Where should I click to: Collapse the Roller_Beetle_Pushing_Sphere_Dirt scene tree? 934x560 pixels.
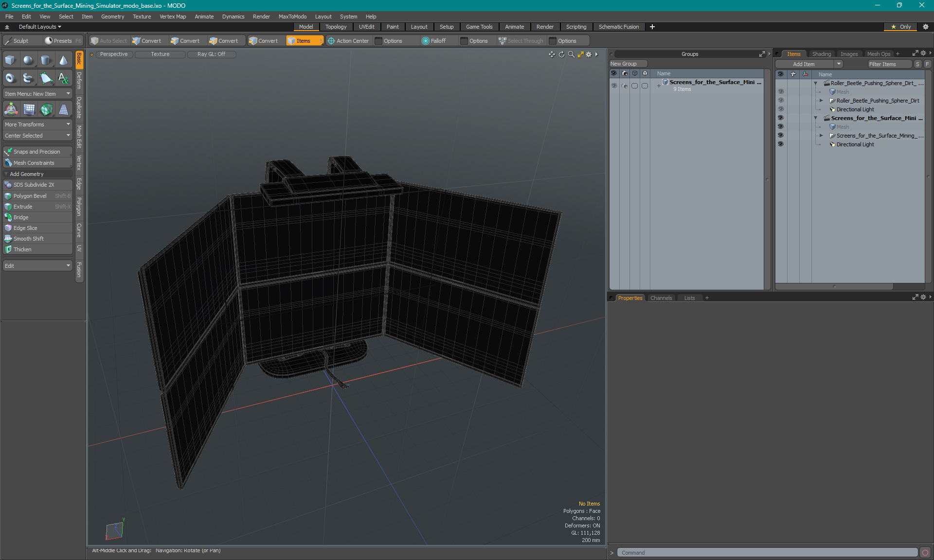816,83
